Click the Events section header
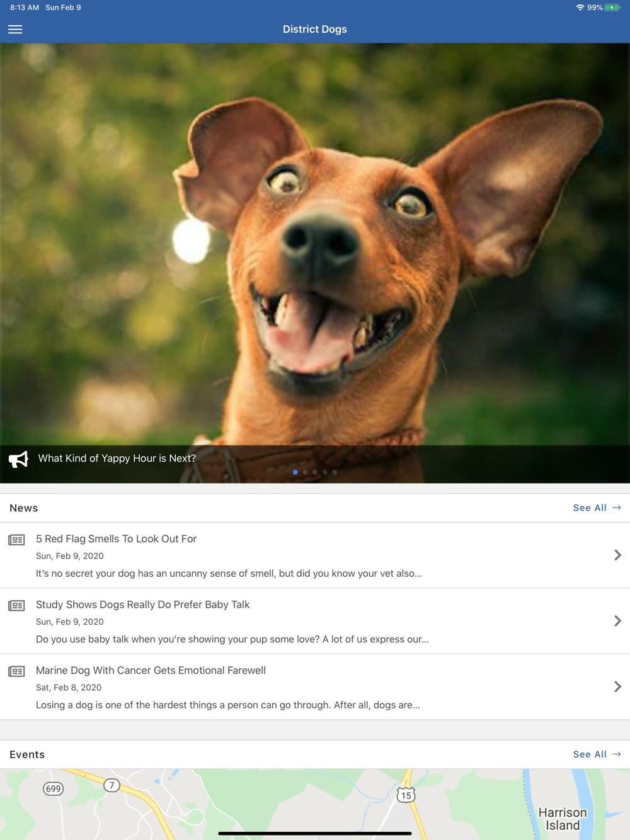Viewport: 630px width, 840px height. coord(27,754)
